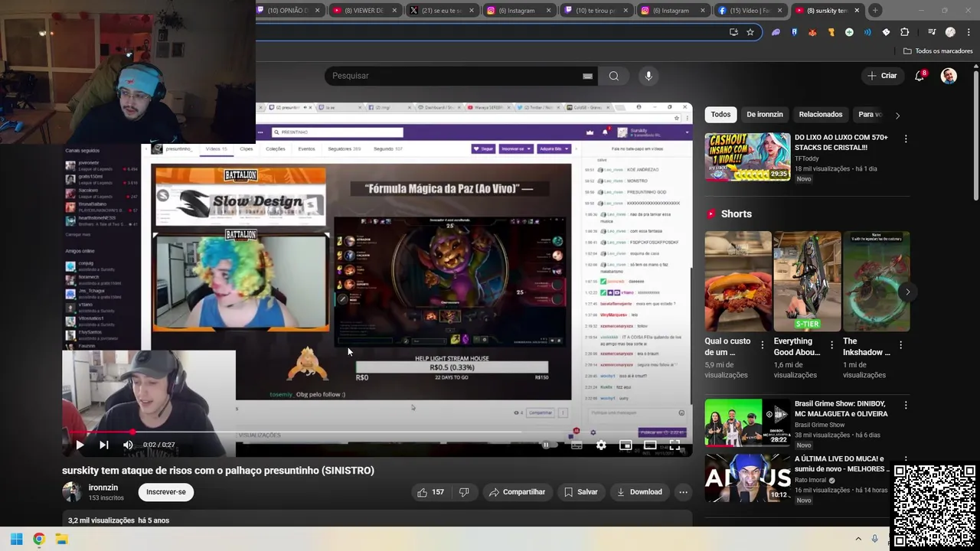Bookmark page with star icon
Image resolution: width=980 pixels, height=551 pixels.
point(750,32)
